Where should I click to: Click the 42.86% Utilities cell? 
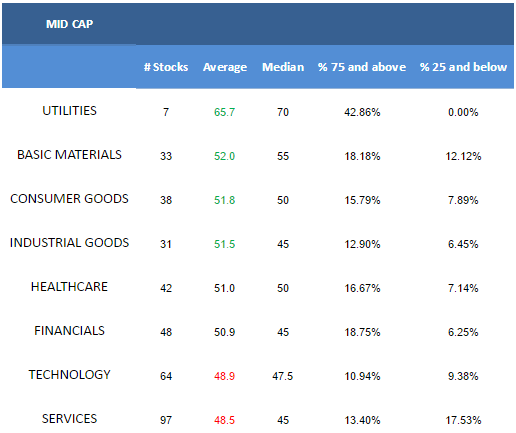click(362, 112)
